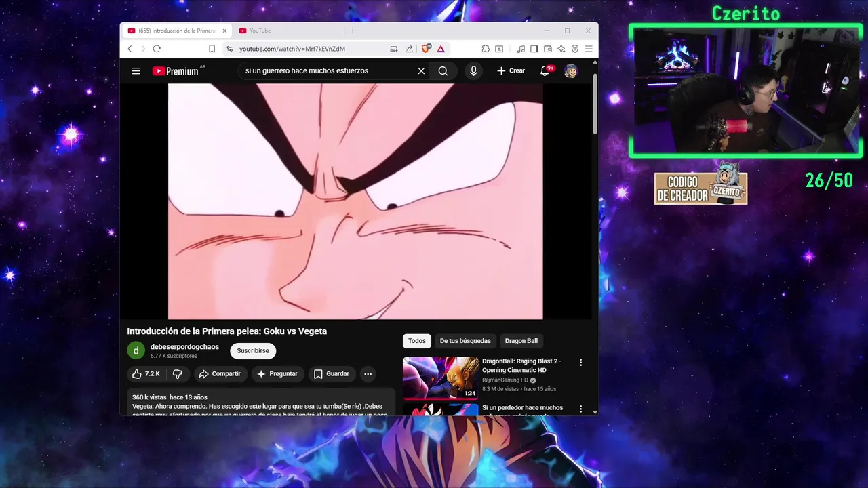868x488 pixels.
Task: Click the Preguntar button
Action: pos(277,374)
